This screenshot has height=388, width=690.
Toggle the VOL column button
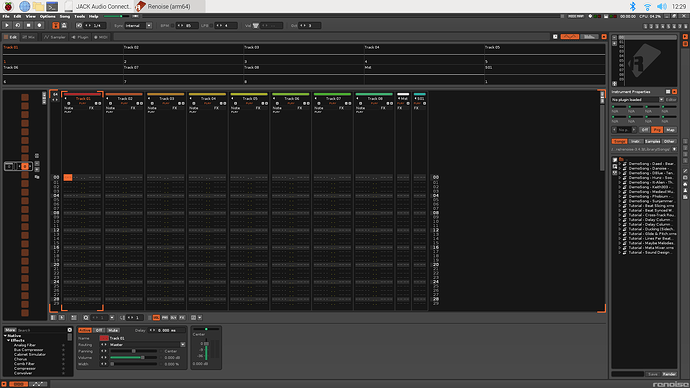156,318
